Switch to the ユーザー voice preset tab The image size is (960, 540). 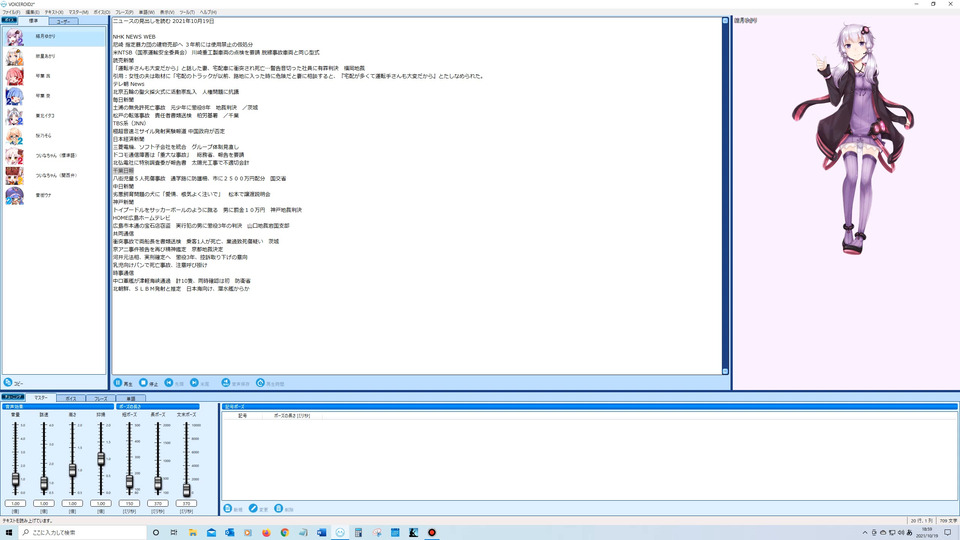[63, 21]
